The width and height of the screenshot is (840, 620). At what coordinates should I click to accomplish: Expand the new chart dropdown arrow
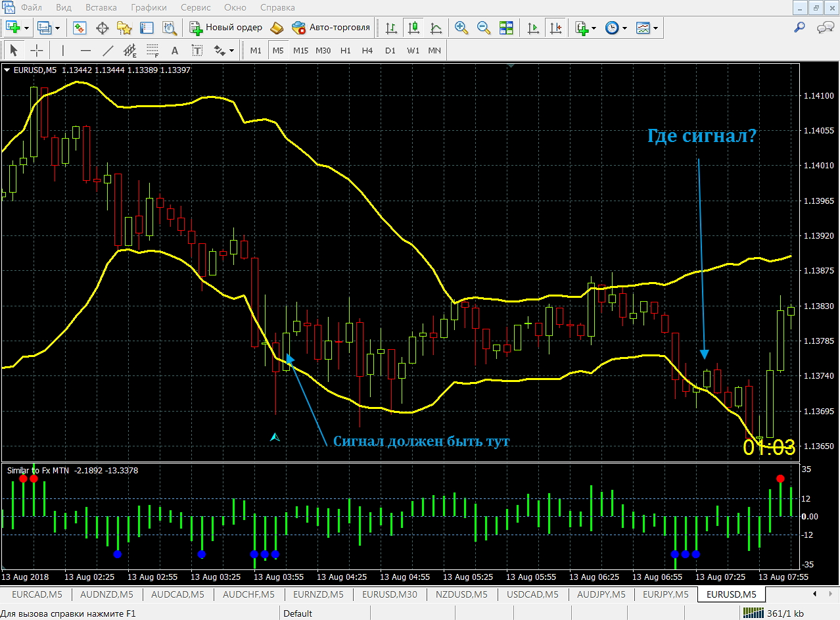[27, 28]
